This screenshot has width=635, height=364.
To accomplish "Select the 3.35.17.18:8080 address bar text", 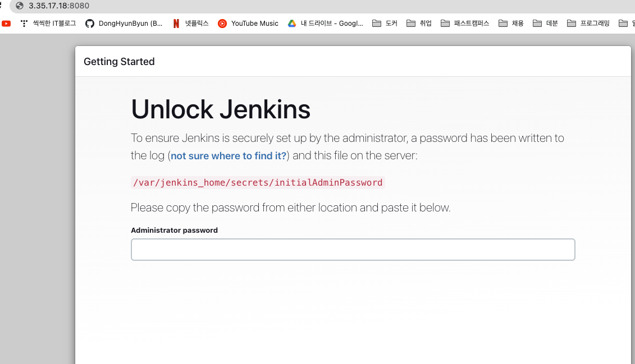I will click(59, 6).
